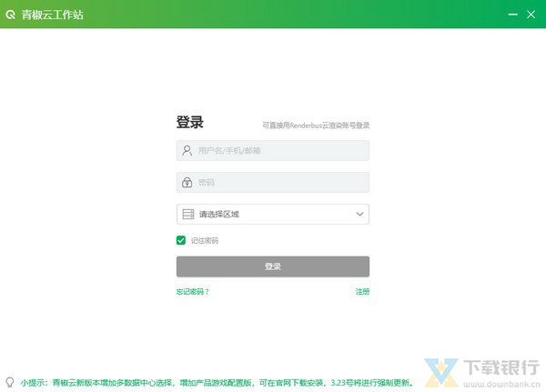Click the lightbulb tip icon
Screen dimensions: 546x392
pyautogui.click(x=10, y=382)
